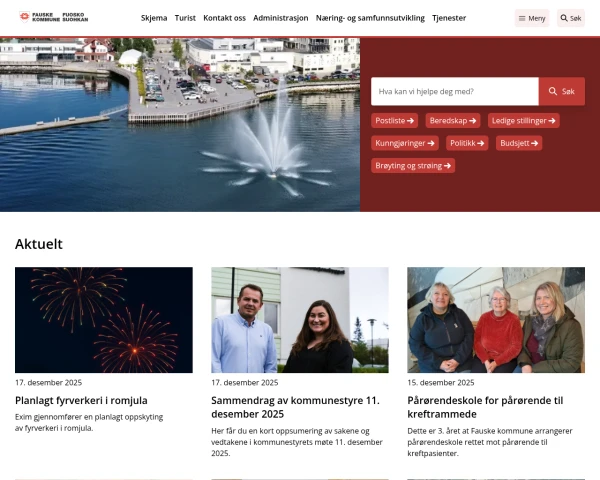Select the Administrasjon menu item
The height and width of the screenshot is (480, 600).
[x=280, y=18]
